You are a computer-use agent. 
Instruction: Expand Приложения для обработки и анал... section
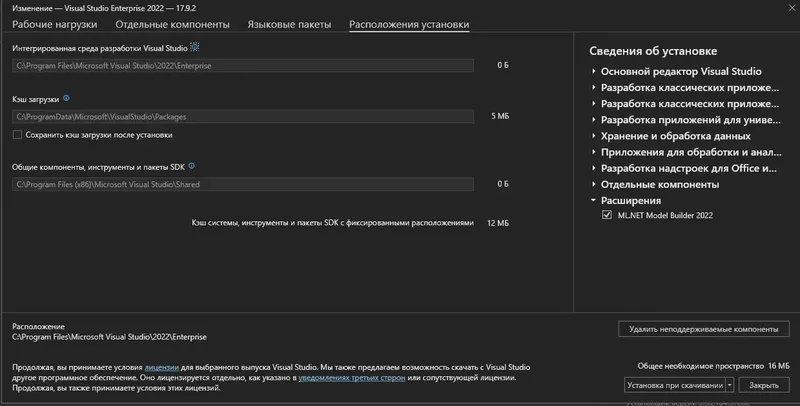(x=593, y=152)
